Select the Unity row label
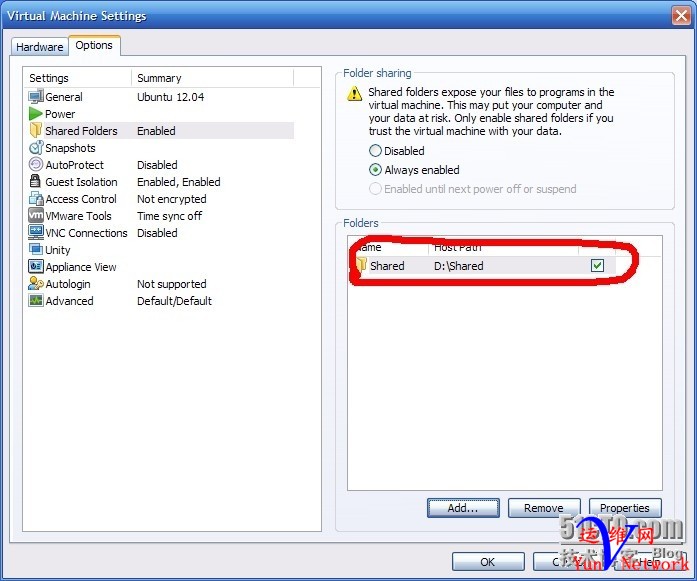 (58, 250)
